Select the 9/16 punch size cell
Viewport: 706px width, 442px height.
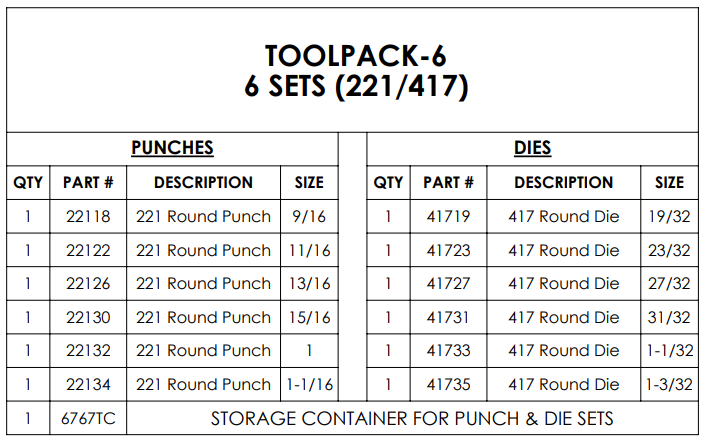tap(309, 216)
